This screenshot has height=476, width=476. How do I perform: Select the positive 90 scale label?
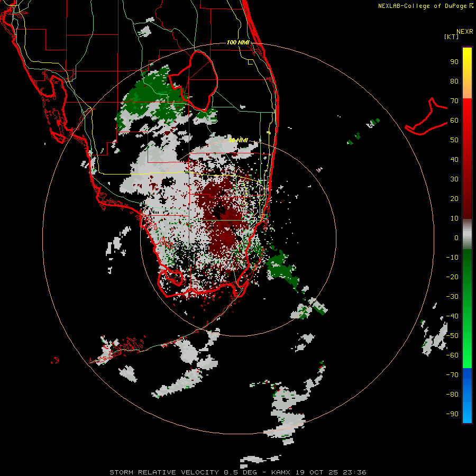(x=454, y=62)
